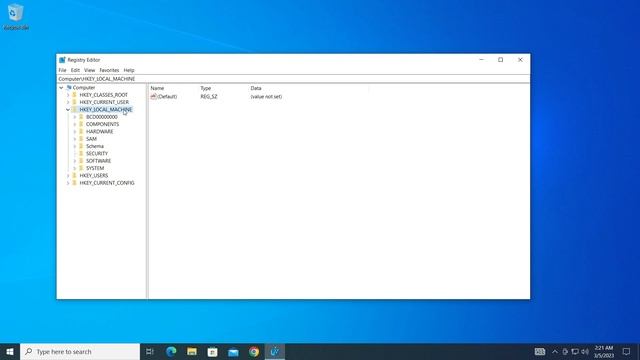Select HKEY_CURRENT_CONFIG key label
This screenshot has width=640, height=360.
[x=107, y=183]
